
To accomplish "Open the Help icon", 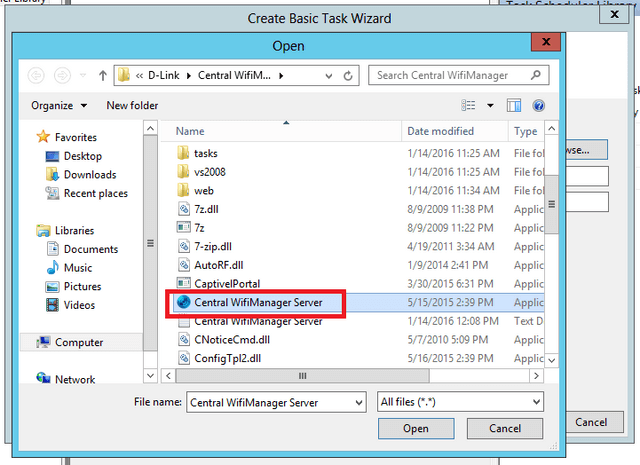I will tap(538, 105).
